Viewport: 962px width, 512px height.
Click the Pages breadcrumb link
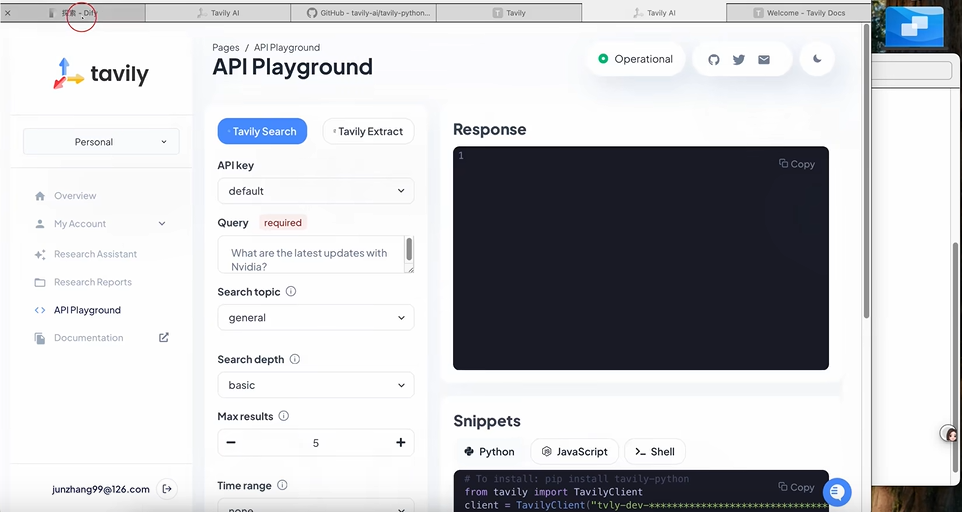pos(226,47)
